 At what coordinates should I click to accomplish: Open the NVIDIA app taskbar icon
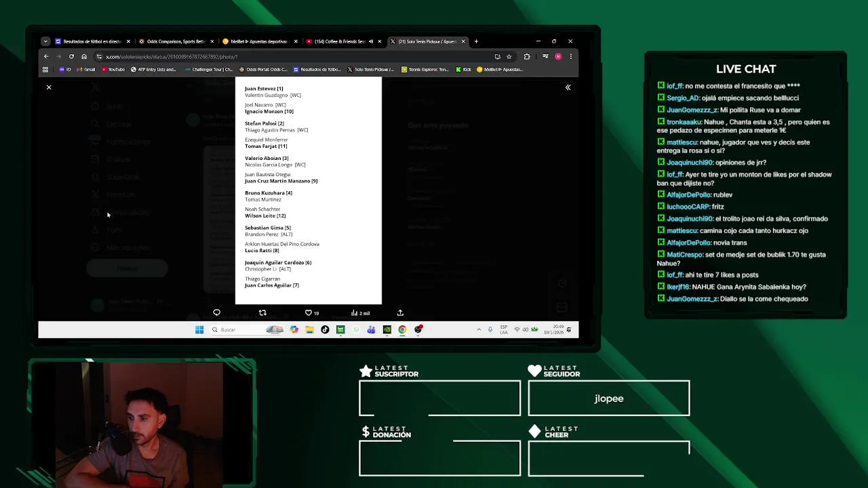pyautogui.click(x=387, y=329)
